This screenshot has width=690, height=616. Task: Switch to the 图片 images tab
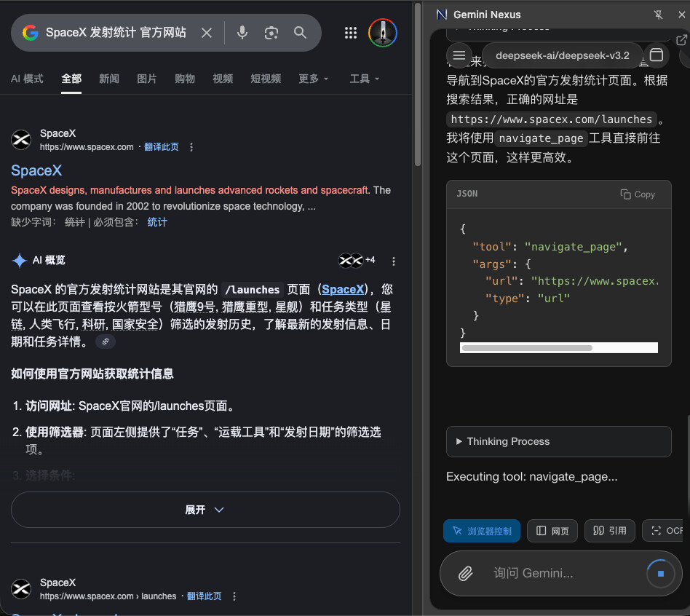[x=146, y=79]
